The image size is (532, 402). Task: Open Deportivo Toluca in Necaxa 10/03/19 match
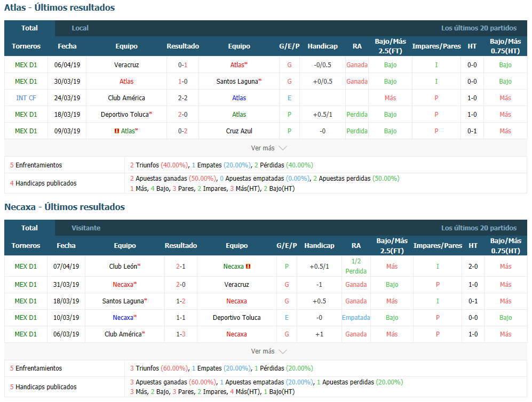click(237, 318)
